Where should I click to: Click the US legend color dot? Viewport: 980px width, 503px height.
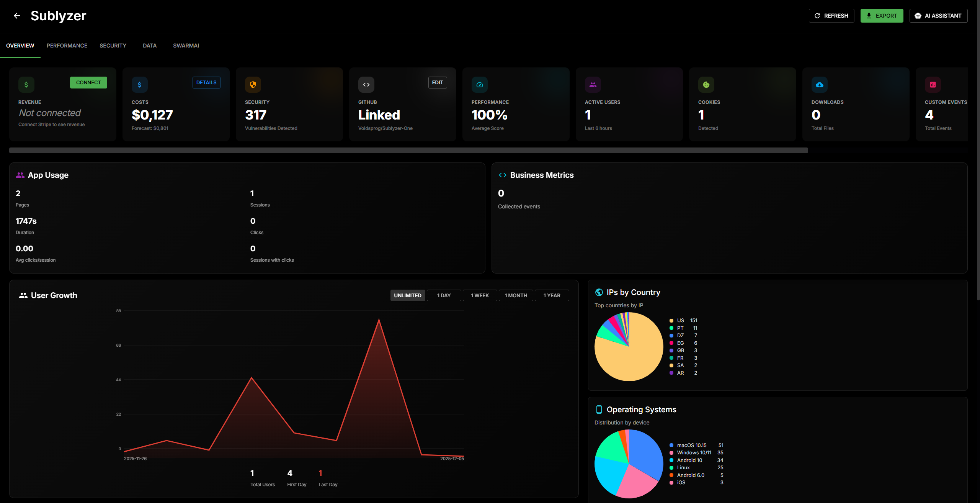[671, 320]
